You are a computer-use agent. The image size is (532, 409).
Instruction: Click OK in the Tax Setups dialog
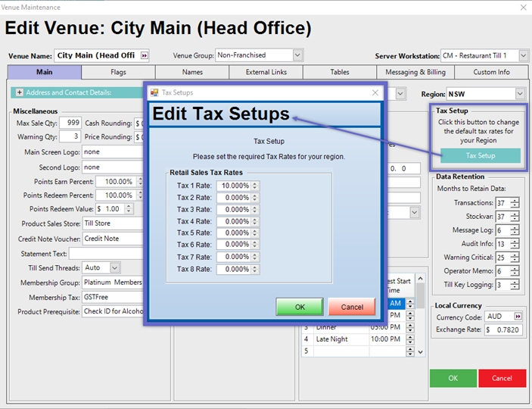click(x=299, y=307)
